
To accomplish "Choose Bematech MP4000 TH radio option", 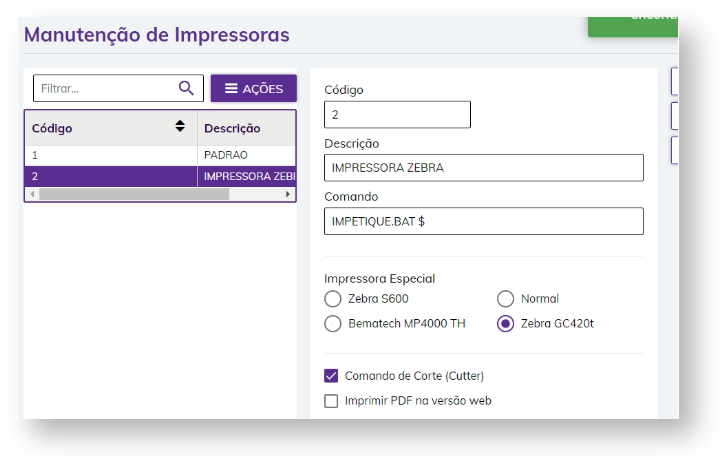I will pos(333,323).
